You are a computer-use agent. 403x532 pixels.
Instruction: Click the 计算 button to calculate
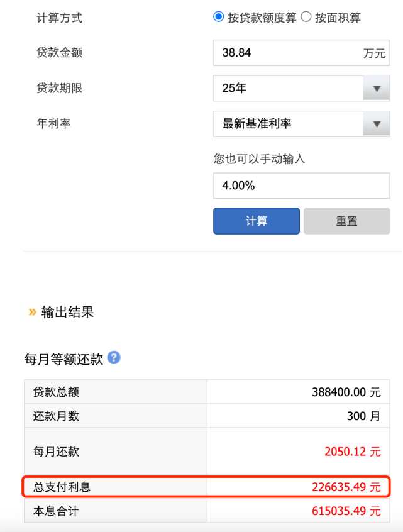coord(256,221)
